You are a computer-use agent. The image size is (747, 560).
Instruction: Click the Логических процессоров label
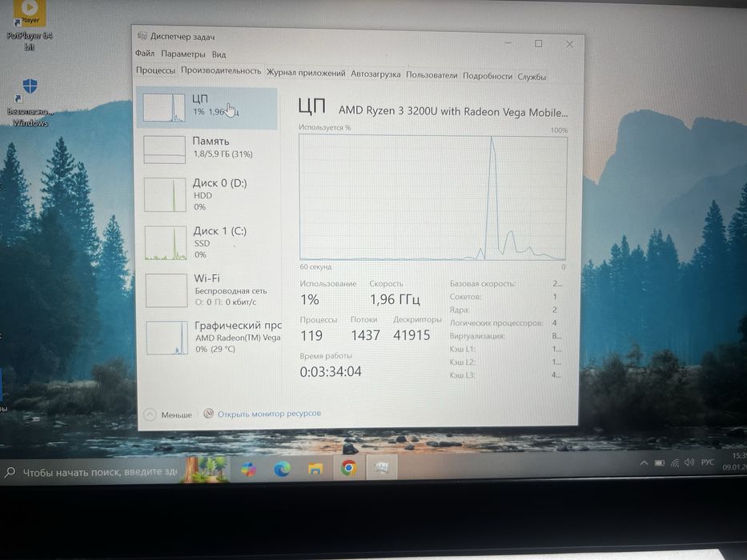click(496, 323)
